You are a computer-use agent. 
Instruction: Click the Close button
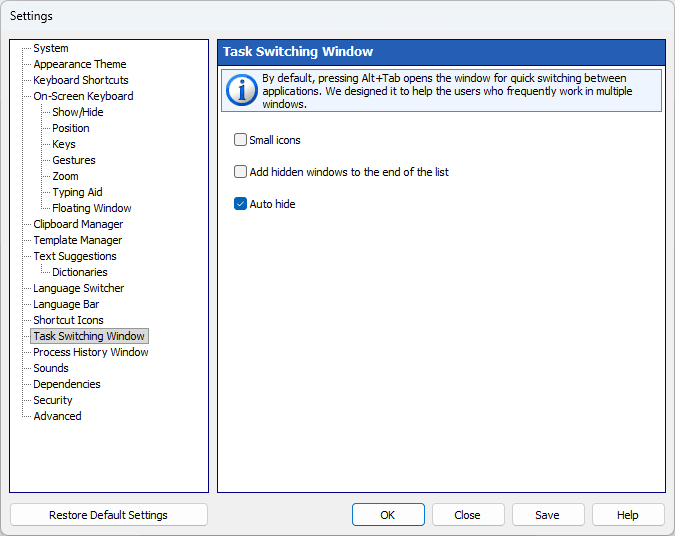click(x=468, y=515)
